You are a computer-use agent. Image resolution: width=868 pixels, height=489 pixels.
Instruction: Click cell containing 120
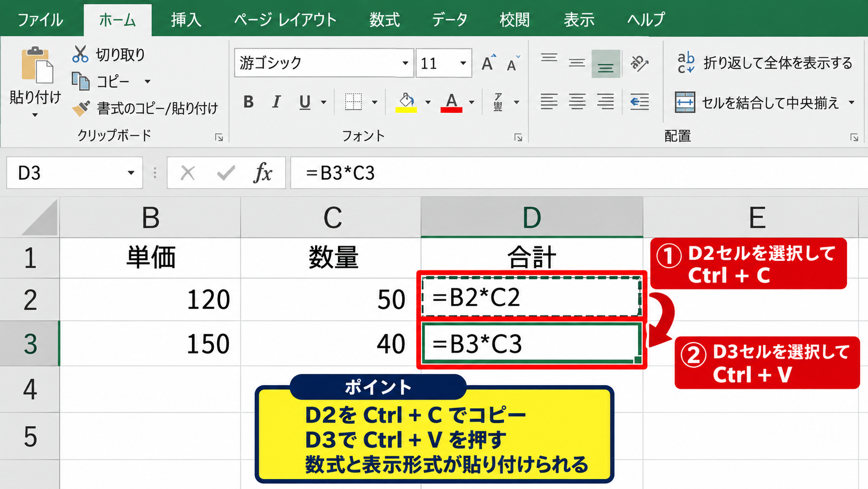[151, 299]
